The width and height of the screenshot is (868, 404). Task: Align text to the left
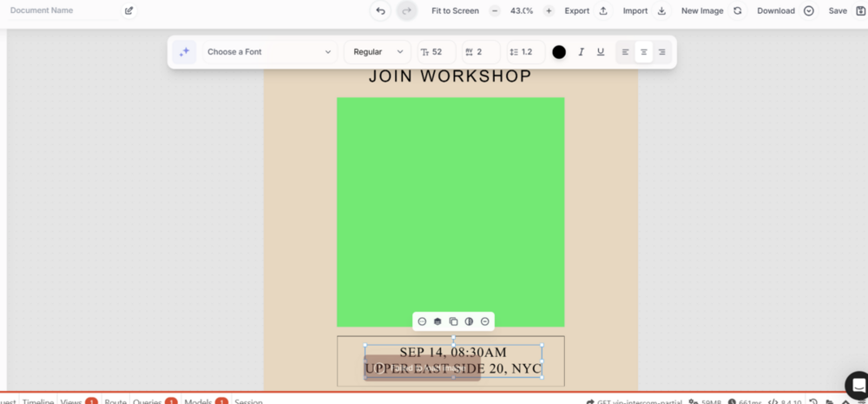point(626,52)
